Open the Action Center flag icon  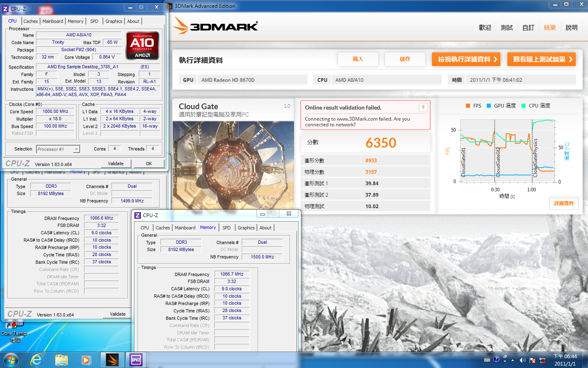(532, 360)
